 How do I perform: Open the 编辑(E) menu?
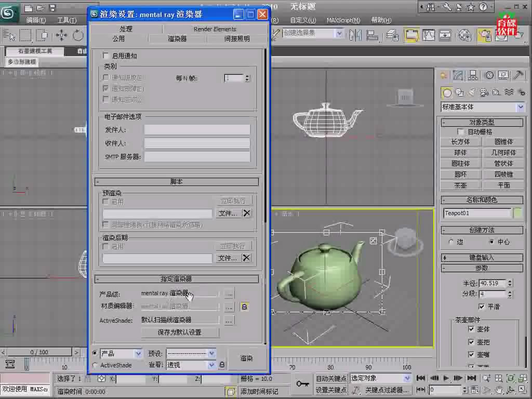coord(36,20)
